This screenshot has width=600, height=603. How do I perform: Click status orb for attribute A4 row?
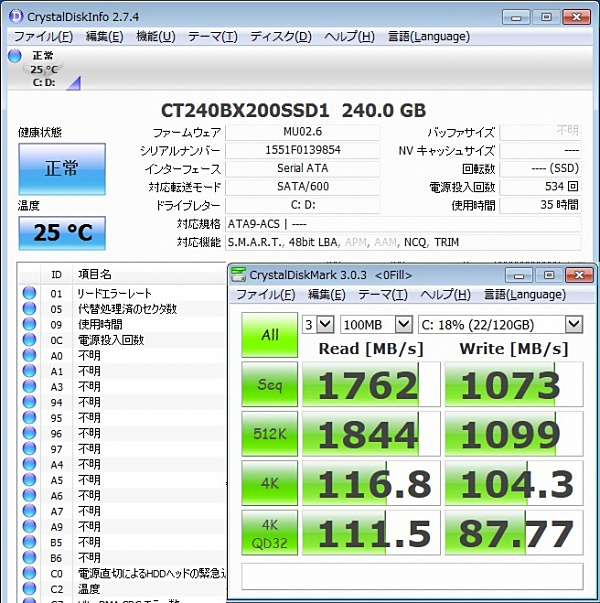(x=29, y=464)
